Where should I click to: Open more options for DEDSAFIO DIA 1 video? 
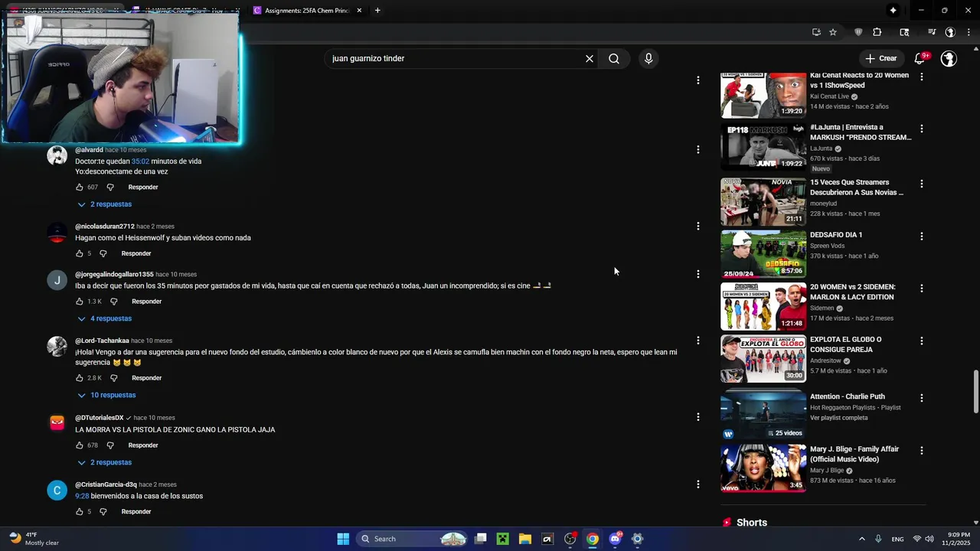922,236
